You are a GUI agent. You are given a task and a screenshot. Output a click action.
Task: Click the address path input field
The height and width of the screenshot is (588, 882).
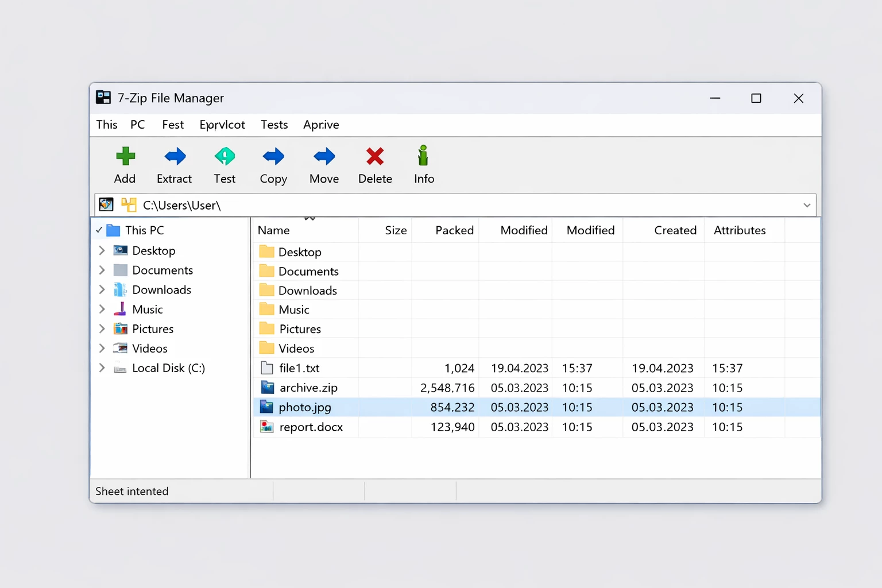tap(459, 205)
